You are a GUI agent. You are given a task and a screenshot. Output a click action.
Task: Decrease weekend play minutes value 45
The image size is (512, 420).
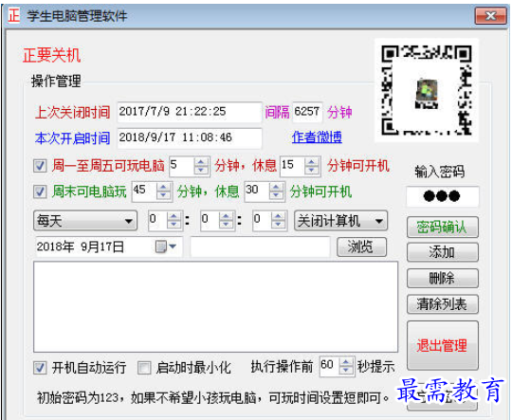[163, 195]
